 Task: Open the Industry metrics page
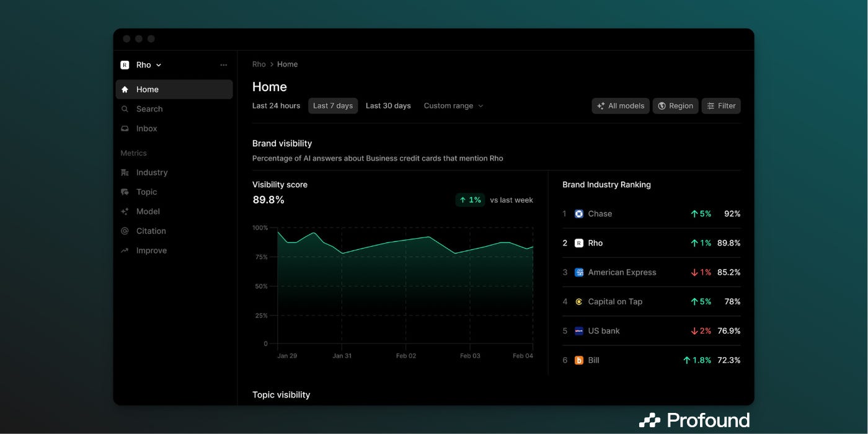[174, 172]
